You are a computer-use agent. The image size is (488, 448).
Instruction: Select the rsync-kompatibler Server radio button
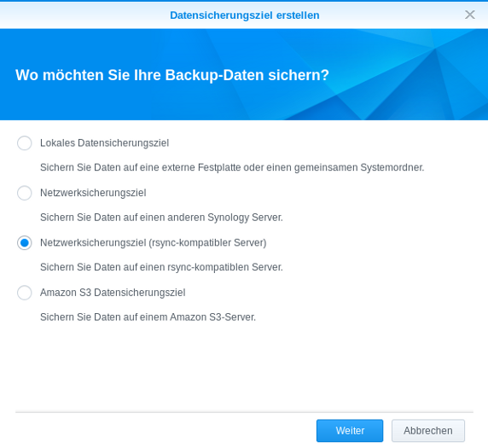[24, 243]
